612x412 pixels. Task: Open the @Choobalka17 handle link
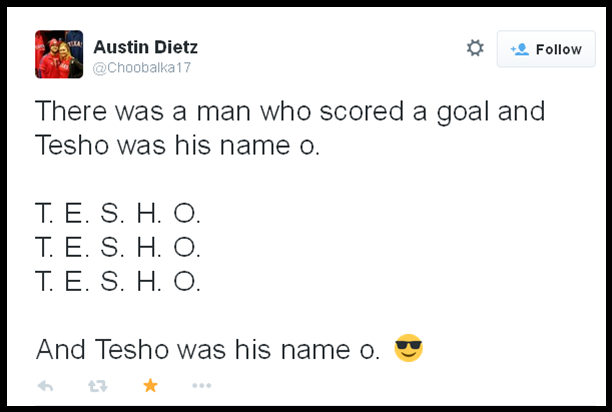click(x=142, y=67)
